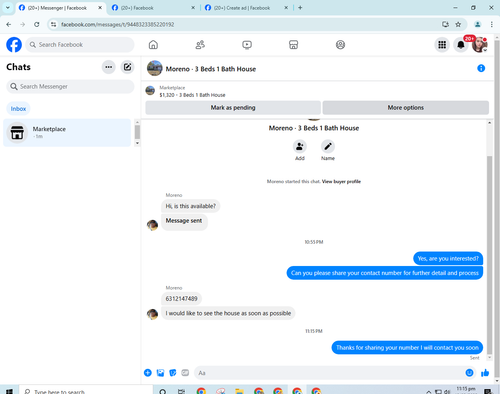Open Chats options three-dot menu

pyautogui.click(x=109, y=67)
